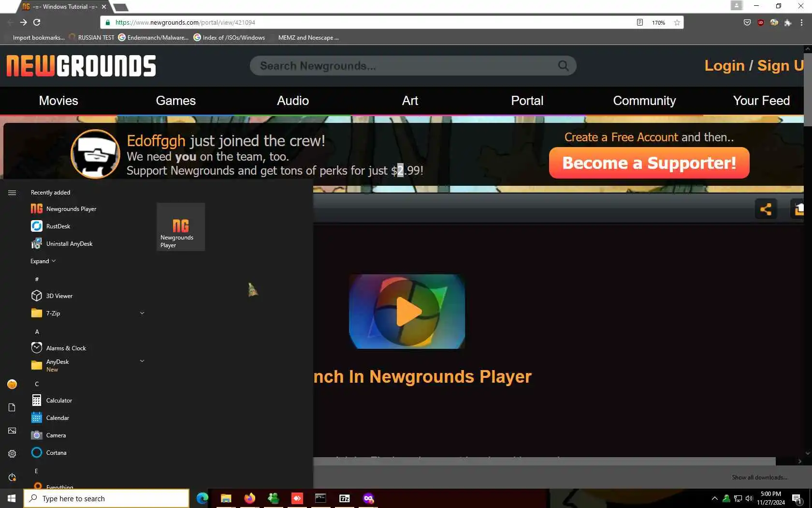Screen dimensions: 812x508
Task: Save page to Pocket icon
Action: pyautogui.click(x=747, y=22)
